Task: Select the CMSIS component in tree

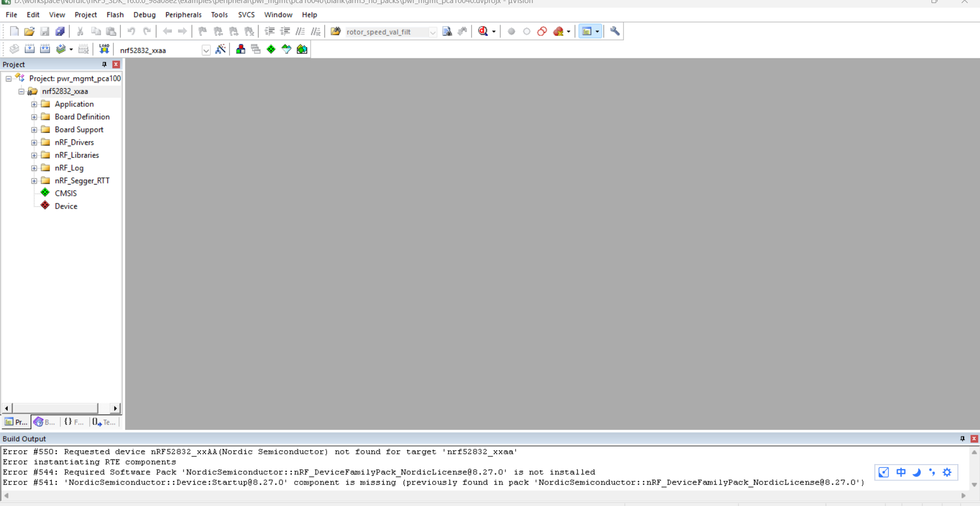Action: [x=65, y=193]
